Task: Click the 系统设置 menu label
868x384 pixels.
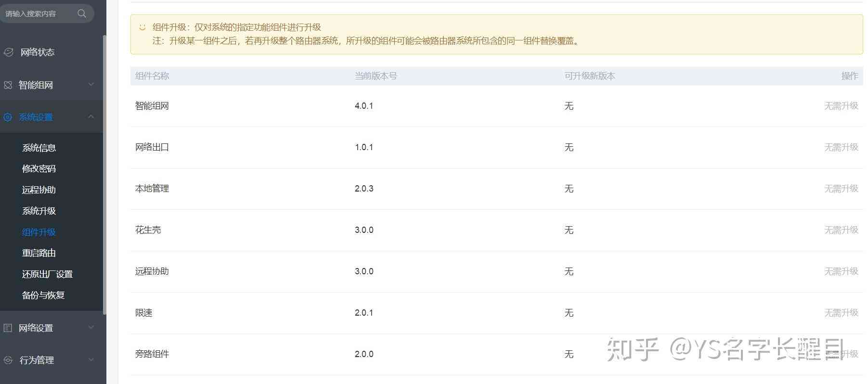Action: [36, 117]
